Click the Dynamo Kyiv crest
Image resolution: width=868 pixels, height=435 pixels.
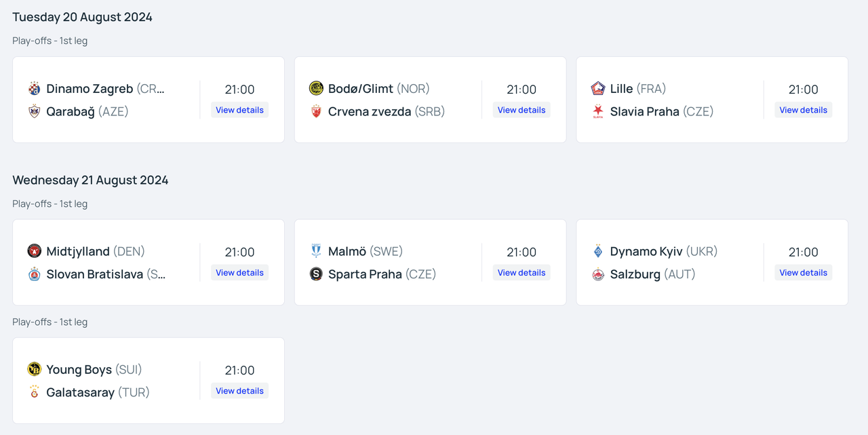click(598, 251)
